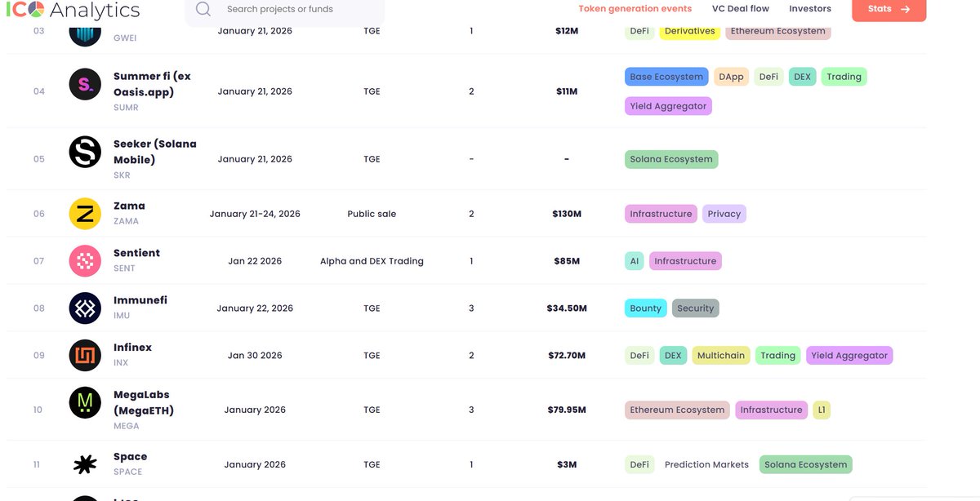This screenshot has width=980, height=501.
Task: Select DEX tag in Infinex row
Action: point(673,356)
